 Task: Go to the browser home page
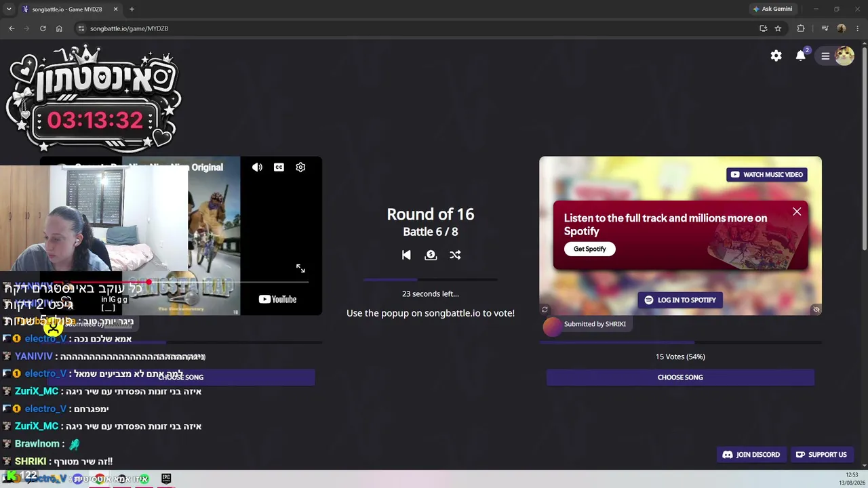pos(59,28)
